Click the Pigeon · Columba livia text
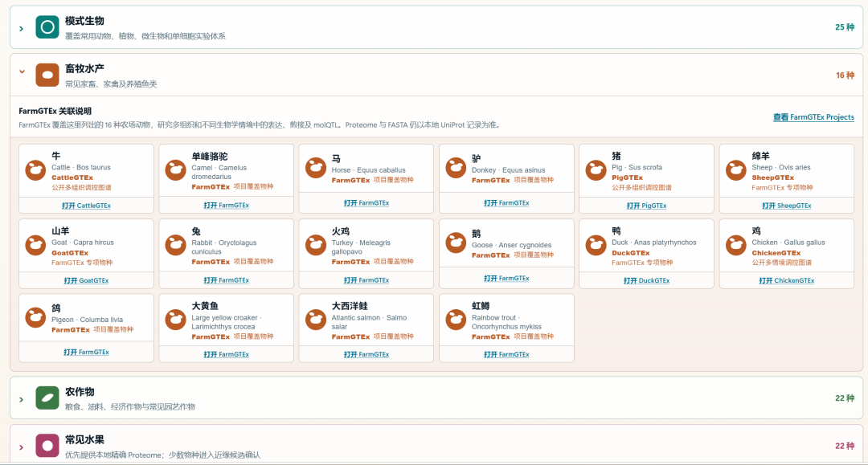868x465 pixels. pos(87,320)
